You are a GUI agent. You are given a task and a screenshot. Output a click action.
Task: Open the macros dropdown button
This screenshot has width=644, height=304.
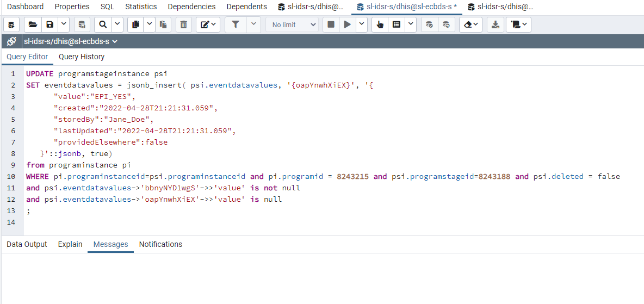click(x=519, y=24)
